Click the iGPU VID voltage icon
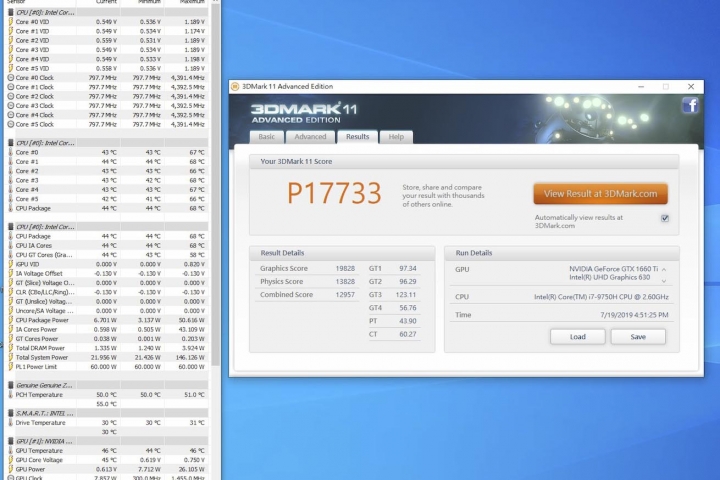Screen dimensions: 720x480 tap(11, 264)
